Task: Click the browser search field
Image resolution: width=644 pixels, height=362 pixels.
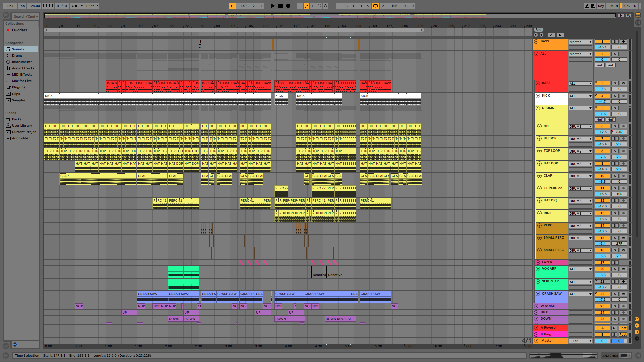Action: 25,16
